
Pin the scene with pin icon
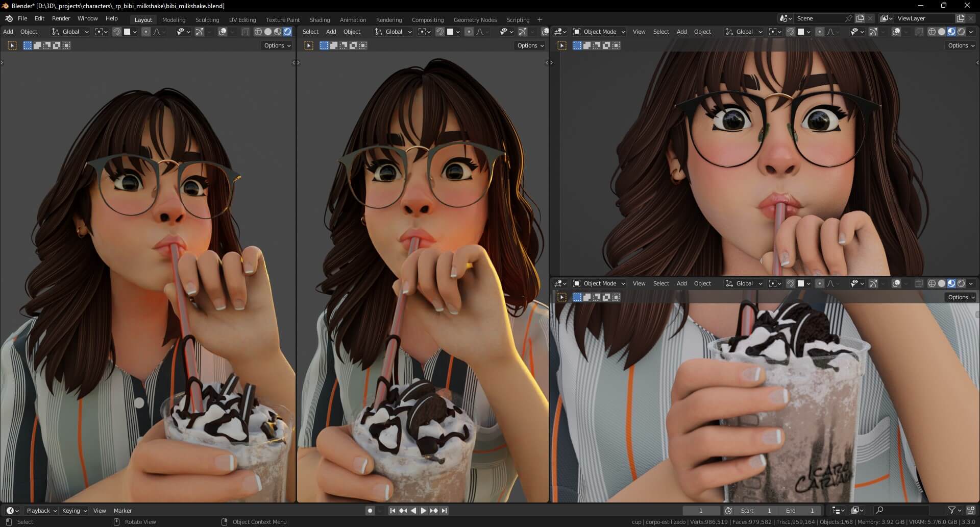(848, 18)
